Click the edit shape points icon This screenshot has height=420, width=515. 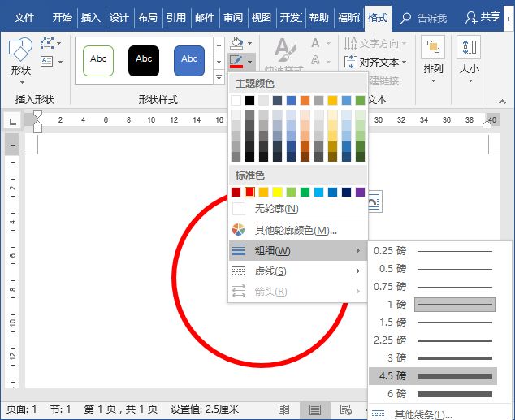[47, 43]
